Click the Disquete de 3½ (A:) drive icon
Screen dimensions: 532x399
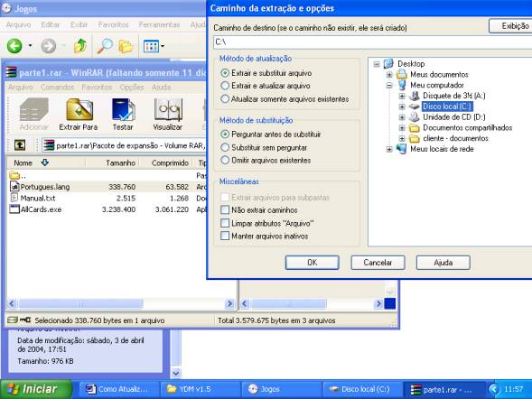414,96
